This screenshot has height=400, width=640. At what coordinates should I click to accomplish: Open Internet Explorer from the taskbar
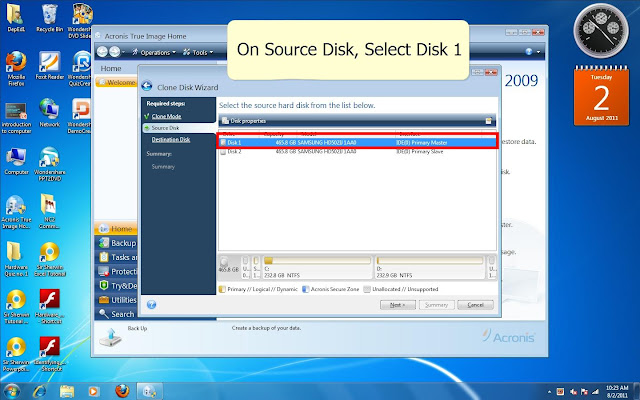39,391
